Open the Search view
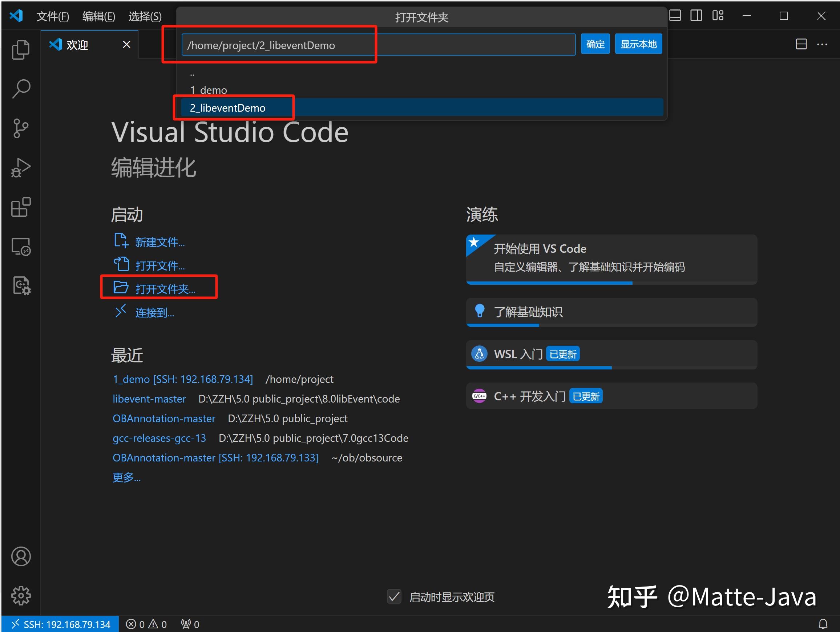The image size is (840, 632). point(21,88)
